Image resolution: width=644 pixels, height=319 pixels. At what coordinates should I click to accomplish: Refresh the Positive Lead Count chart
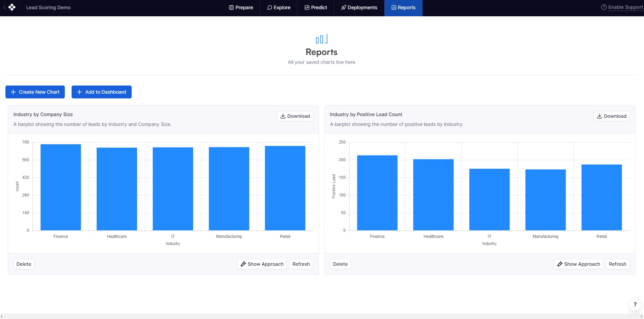(618, 264)
